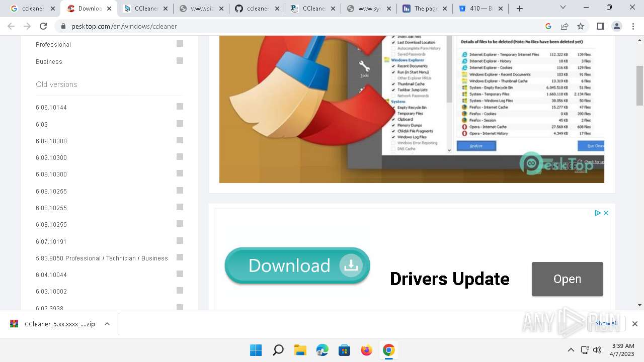Click the square icon beside version 6.03.10002
This screenshot has width=644, height=362.
pos(180,291)
